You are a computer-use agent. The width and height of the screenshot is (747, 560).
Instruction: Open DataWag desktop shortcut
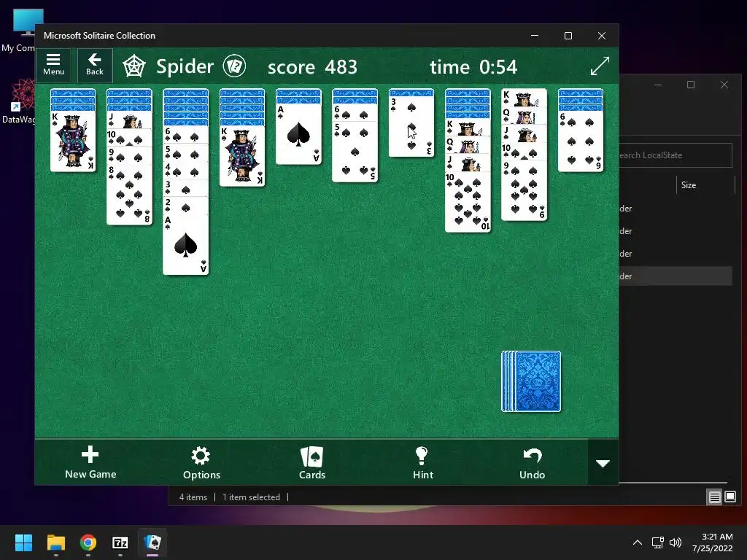click(20, 101)
